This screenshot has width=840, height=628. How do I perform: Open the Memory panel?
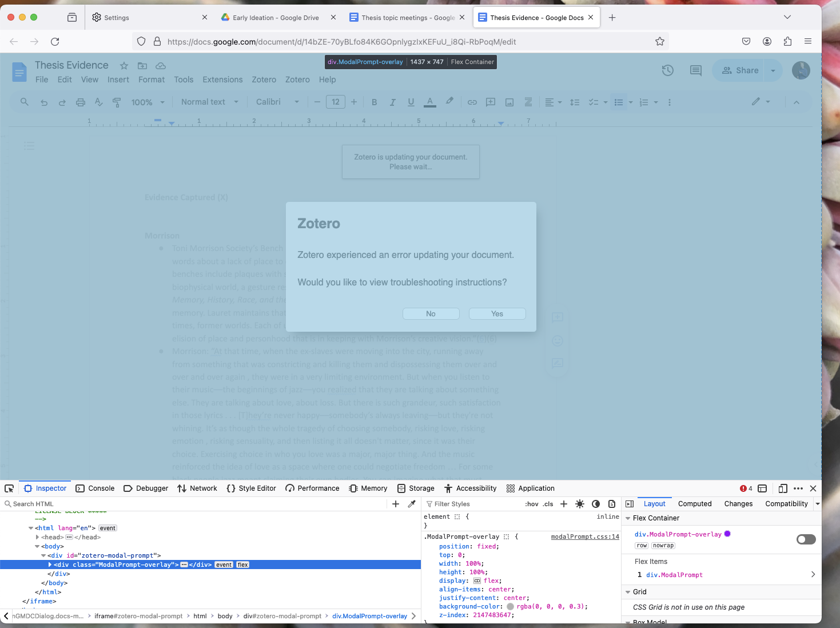(x=368, y=488)
